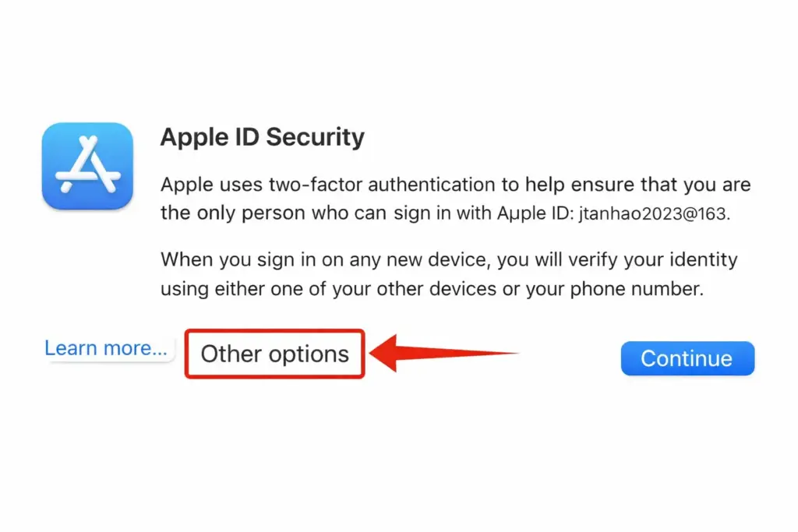The image size is (798, 532).
Task: Select the red highlight box around Other options
Action: 274,354
